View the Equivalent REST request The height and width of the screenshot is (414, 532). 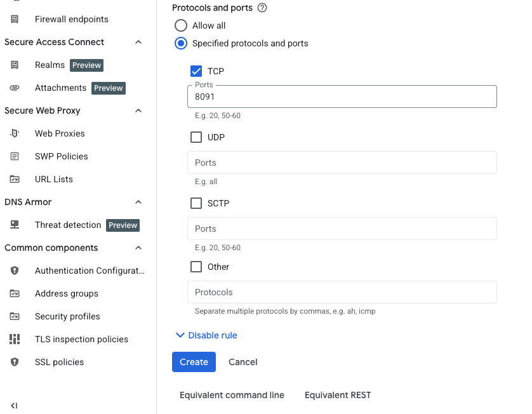(338, 394)
